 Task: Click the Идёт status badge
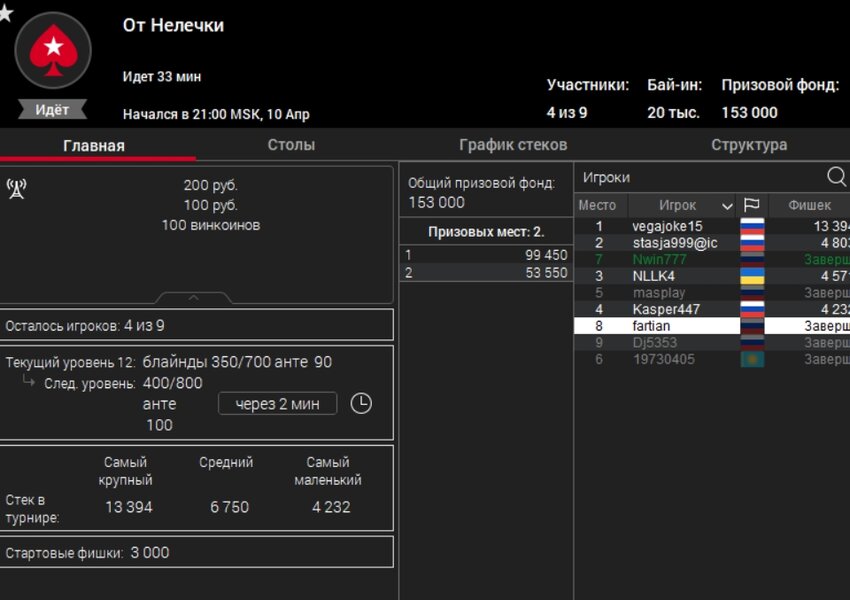(52, 110)
